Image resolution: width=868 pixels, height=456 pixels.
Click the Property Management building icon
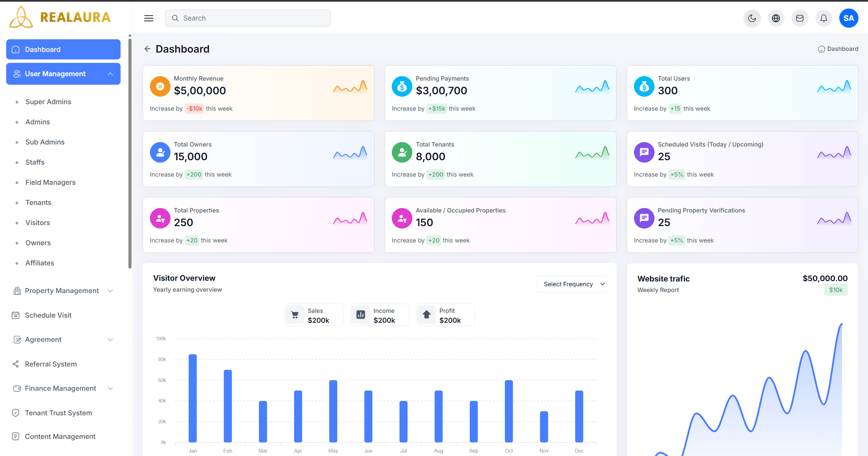coord(17,291)
